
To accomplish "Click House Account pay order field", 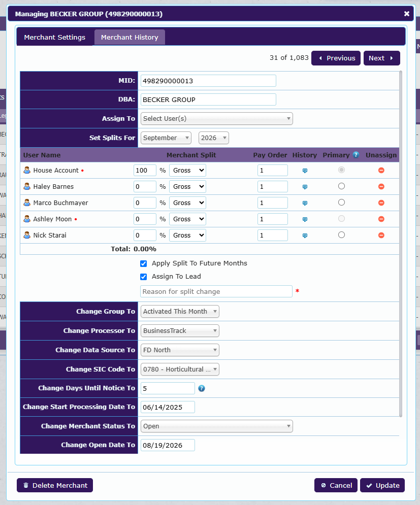I will pos(272,171).
